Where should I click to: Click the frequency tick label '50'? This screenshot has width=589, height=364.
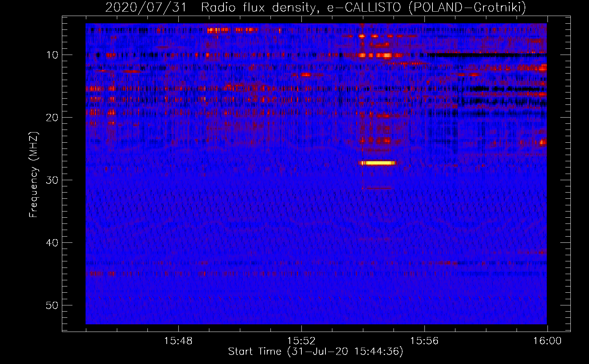click(x=52, y=305)
